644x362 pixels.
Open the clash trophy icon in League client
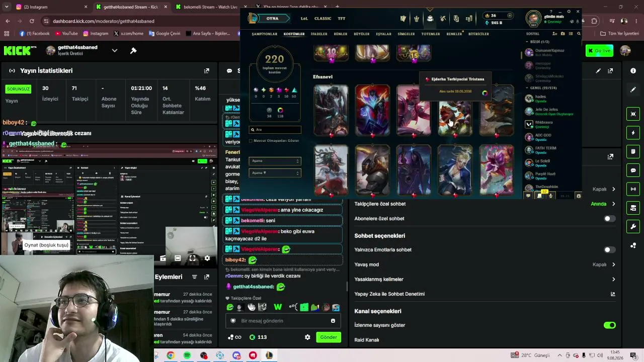click(417, 19)
